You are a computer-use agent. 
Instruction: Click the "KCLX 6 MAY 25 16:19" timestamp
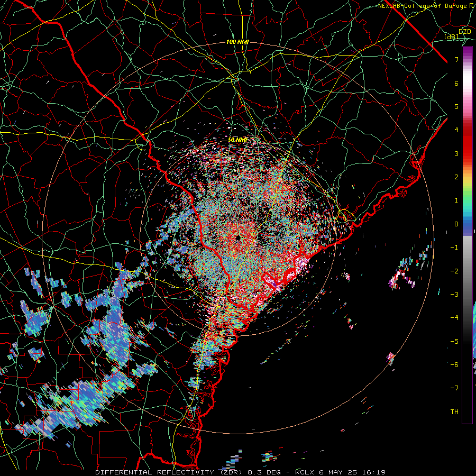pos(340,472)
